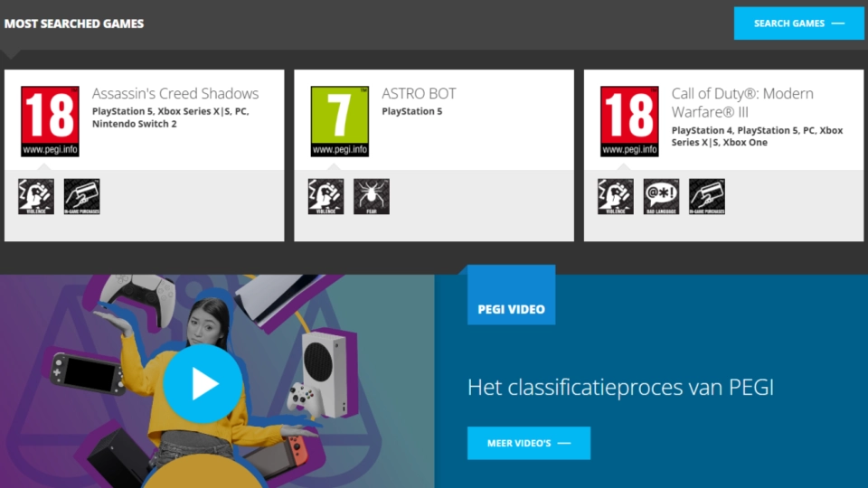Select the In-Game Purchases icon under Call of Duty
The image size is (868, 488).
point(707,196)
